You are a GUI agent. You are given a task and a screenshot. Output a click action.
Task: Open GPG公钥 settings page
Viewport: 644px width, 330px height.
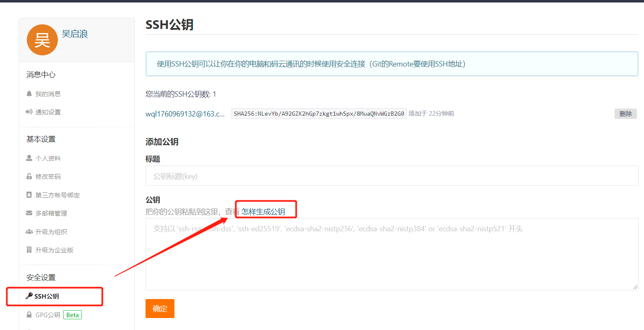[x=48, y=315]
